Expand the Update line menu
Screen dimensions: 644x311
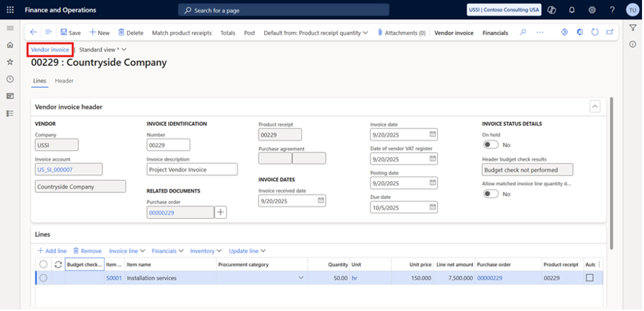pos(247,250)
